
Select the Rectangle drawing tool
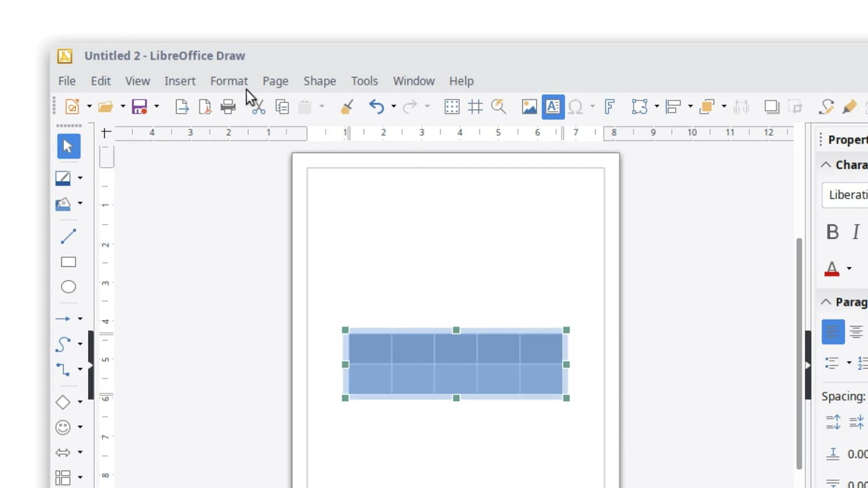click(x=68, y=262)
